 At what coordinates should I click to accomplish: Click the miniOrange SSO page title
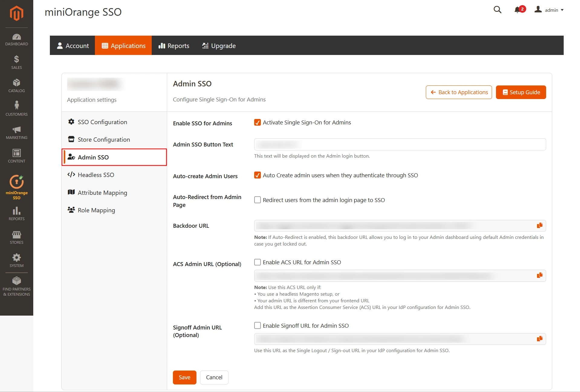click(83, 12)
